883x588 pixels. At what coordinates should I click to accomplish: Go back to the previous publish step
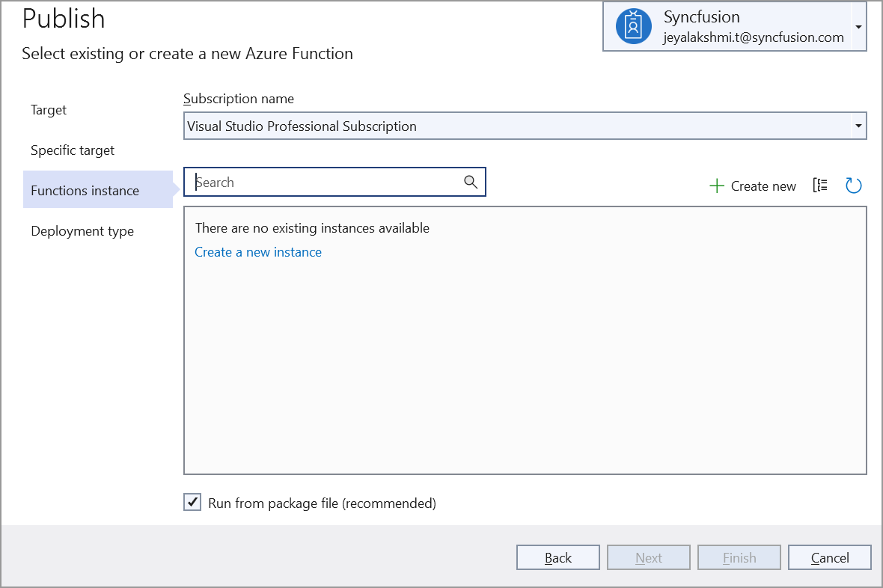click(x=557, y=557)
